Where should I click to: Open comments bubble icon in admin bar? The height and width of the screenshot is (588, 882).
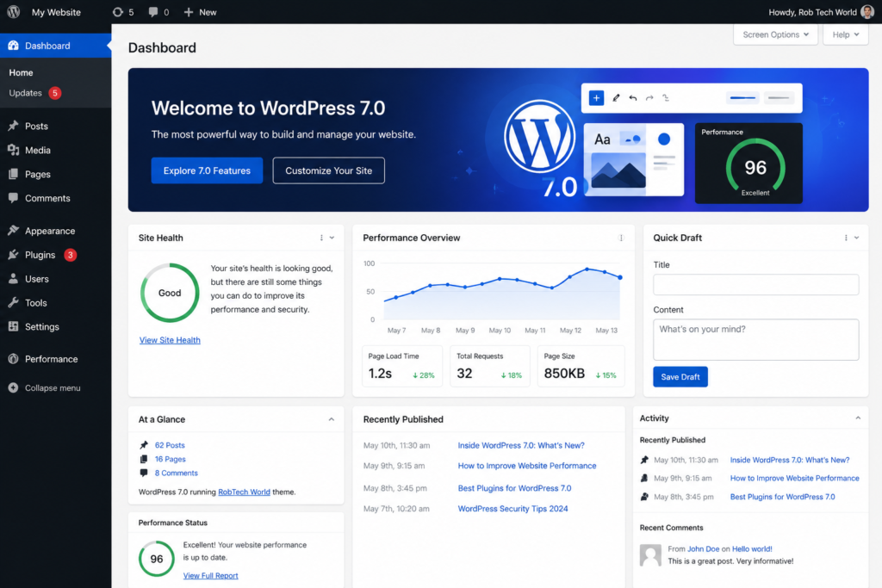click(x=153, y=12)
